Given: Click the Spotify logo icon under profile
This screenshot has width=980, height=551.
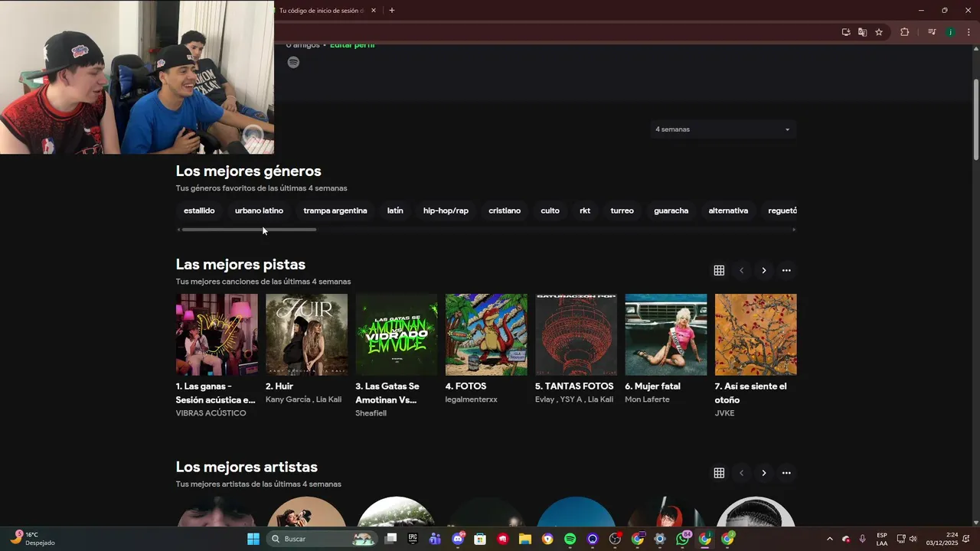Looking at the screenshot, I should pyautogui.click(x=293, y=62).
